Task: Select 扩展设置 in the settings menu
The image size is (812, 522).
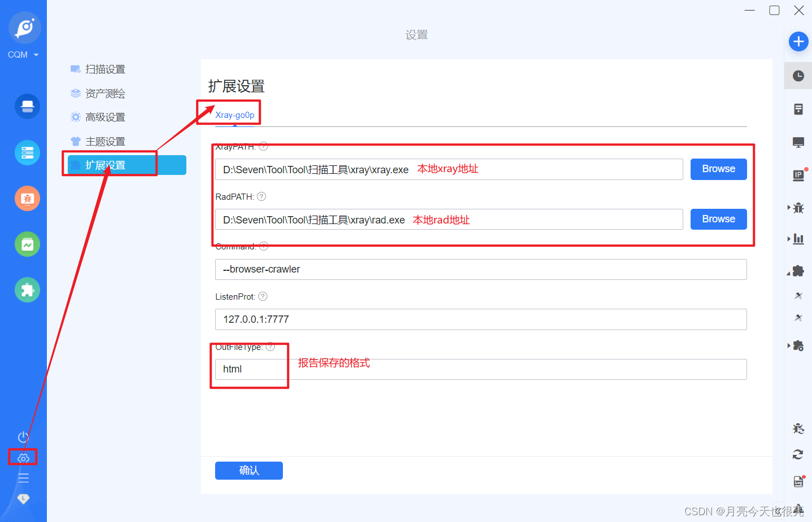Action: pyautogui.click(x=126, y=165)
